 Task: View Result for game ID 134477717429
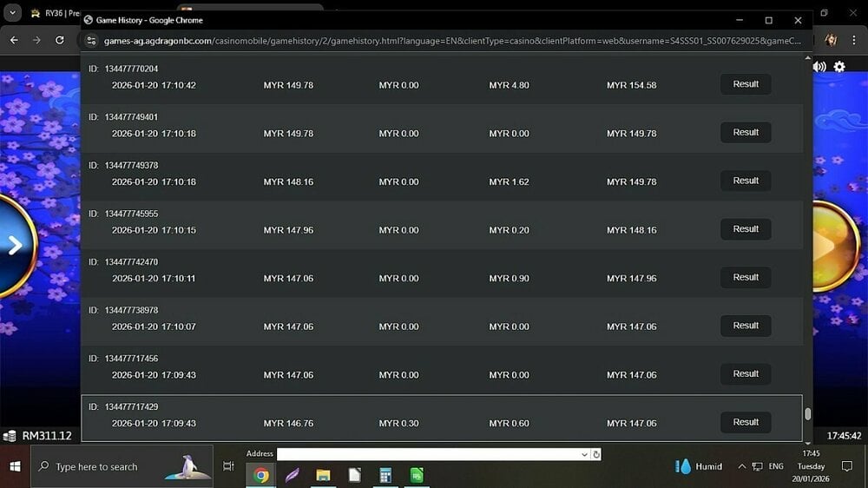point(746,422)
